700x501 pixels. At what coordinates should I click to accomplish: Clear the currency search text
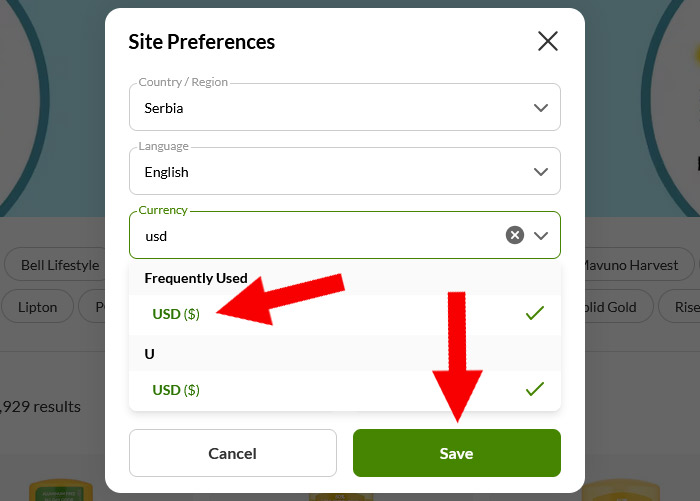515,235
